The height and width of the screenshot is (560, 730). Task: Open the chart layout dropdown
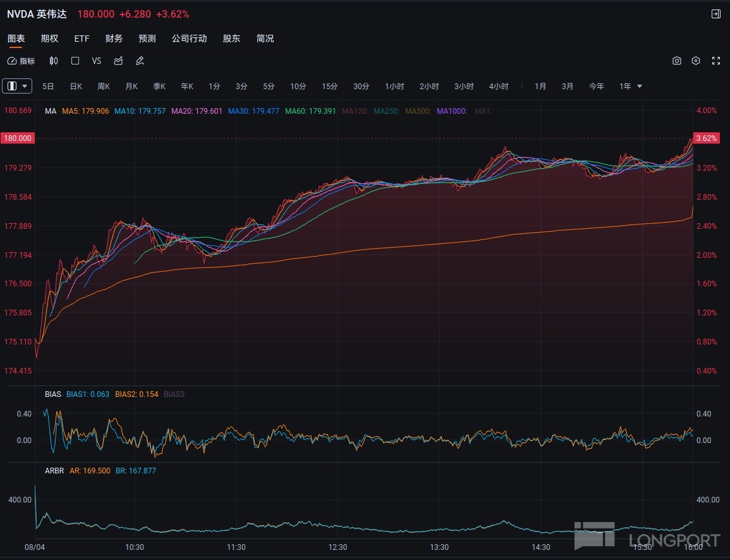[x=18, y=86]
